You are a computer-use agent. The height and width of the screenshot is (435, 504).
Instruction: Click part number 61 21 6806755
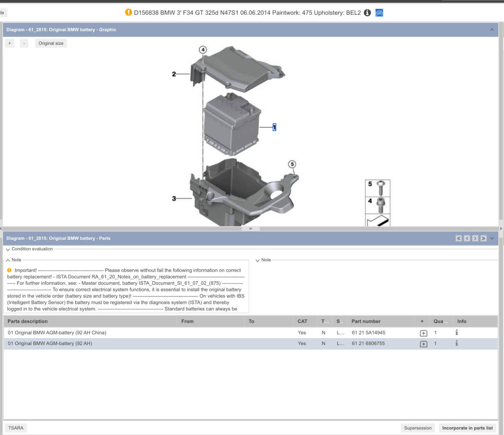[x=368, y=343]
